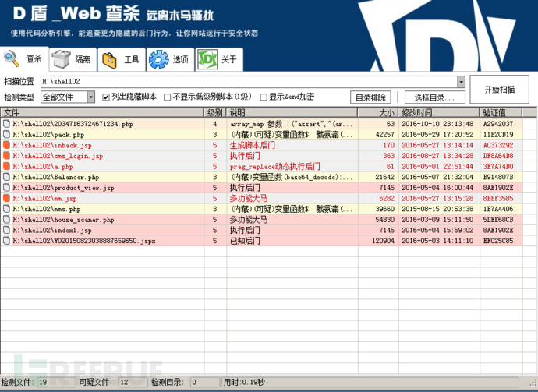
Task: Click 已知后门 description in jspx row
Action: coord(245,241)
